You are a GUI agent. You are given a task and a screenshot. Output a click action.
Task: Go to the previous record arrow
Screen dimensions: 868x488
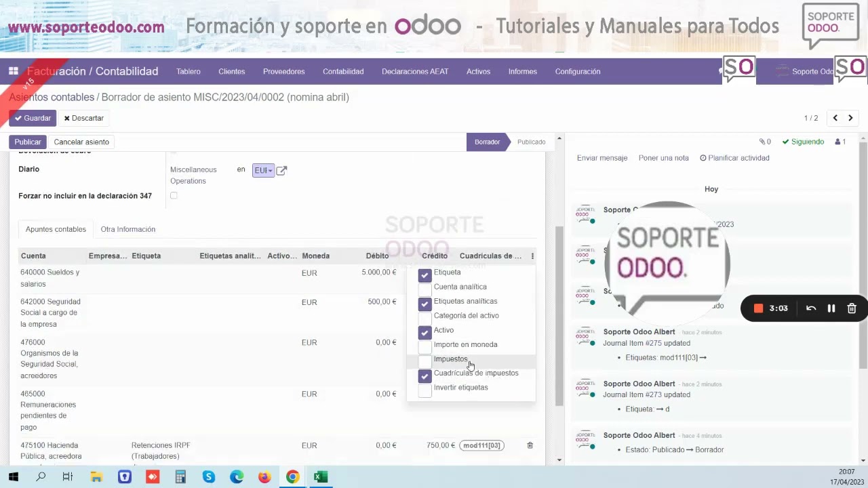pos(835,118)
